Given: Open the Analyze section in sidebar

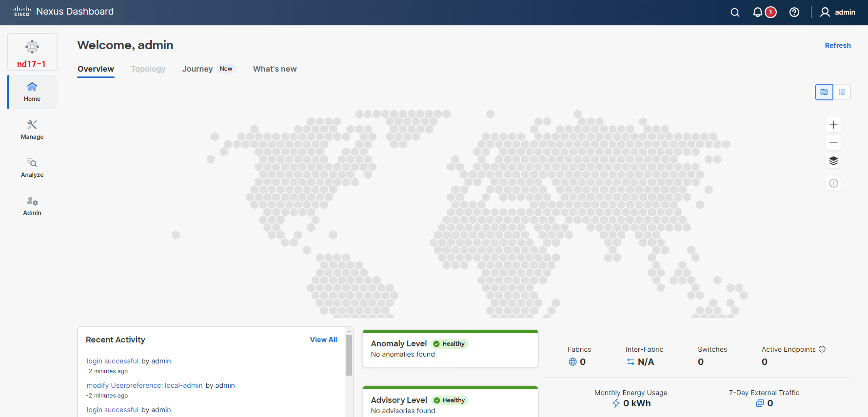Looking at the screenshot, I should click(x=32, y=168).
